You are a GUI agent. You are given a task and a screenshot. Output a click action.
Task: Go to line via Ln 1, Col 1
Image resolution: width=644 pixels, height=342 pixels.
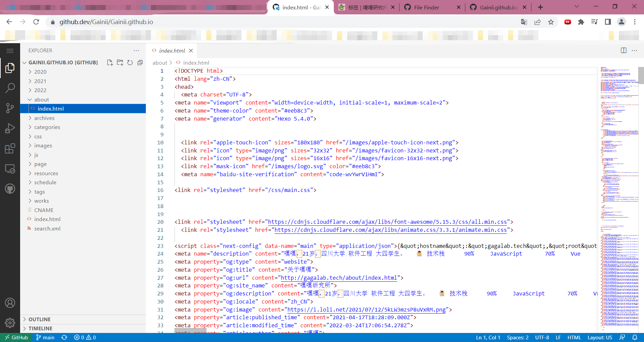click(488, 337)
